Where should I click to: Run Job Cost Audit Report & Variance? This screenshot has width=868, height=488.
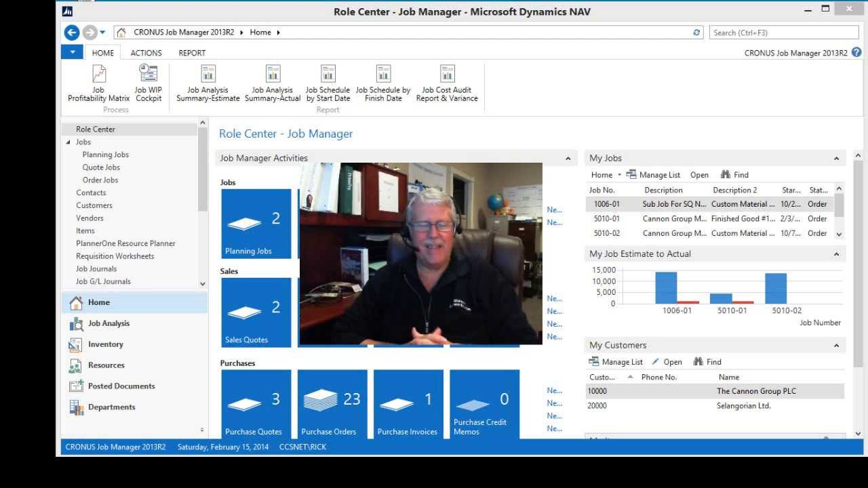click(x=447, y=83)
